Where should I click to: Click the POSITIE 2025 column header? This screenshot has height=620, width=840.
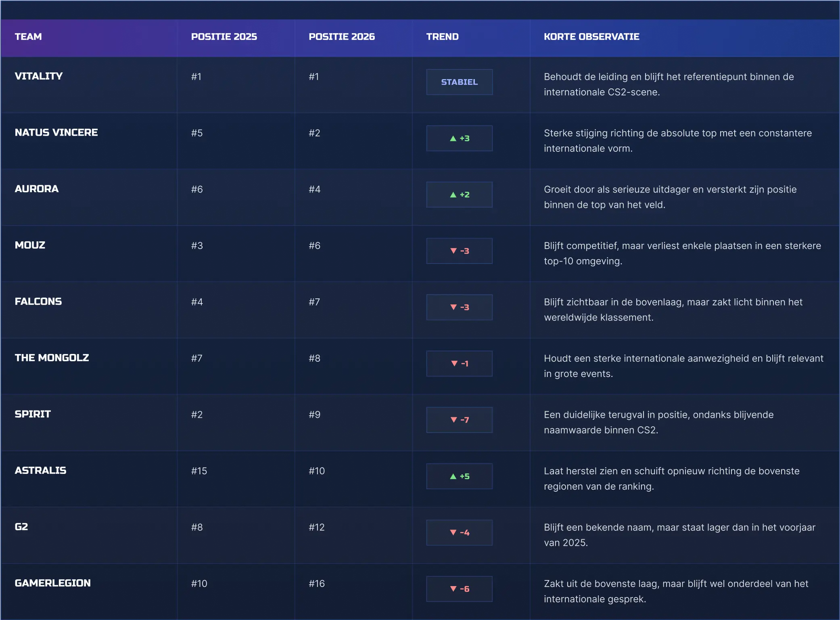pos(224,37)
